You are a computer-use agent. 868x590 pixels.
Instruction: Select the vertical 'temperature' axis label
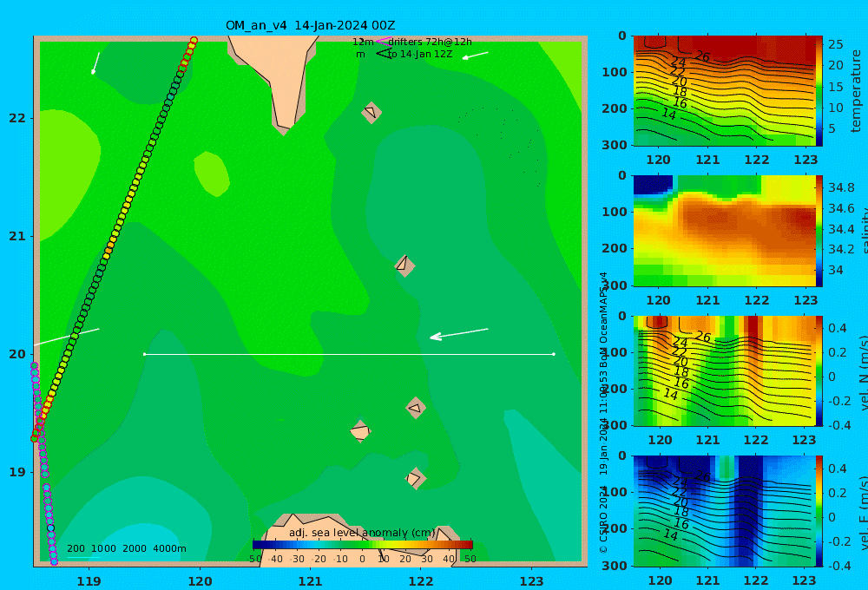pyautogui.click(x=857, y=91)
